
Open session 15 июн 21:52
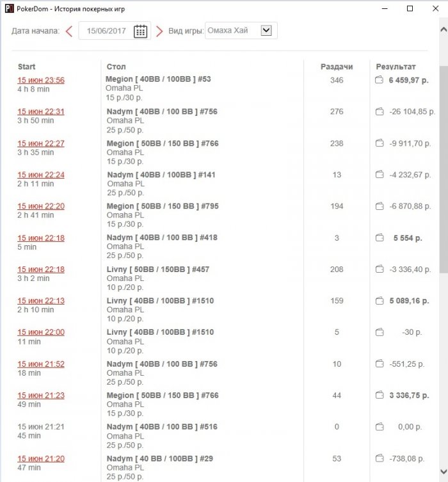tap(41, 364)
